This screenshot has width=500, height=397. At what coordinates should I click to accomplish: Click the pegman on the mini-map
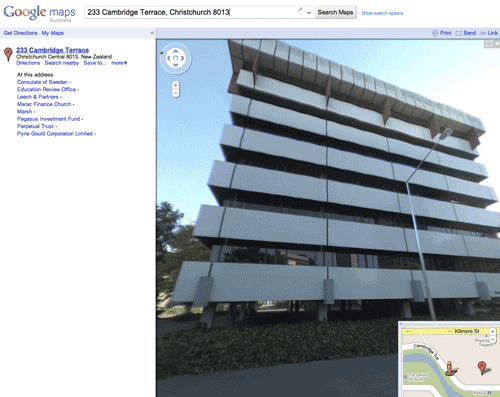(x=450, y=368)
